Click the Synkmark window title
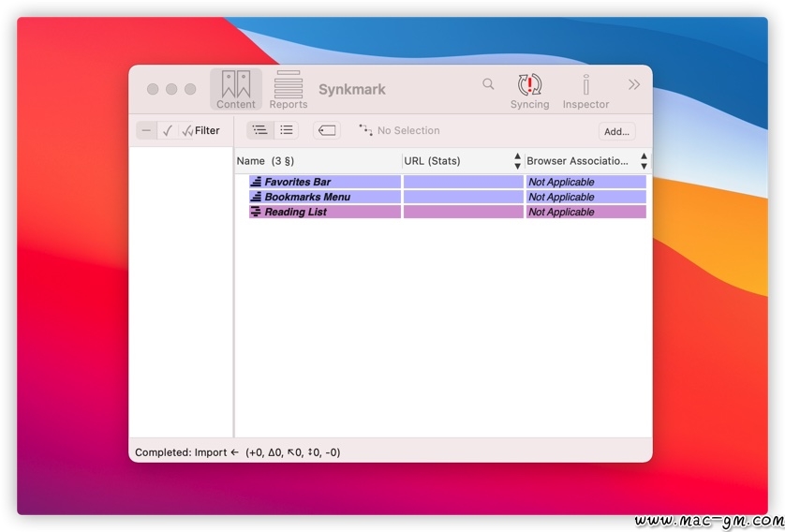 (352, 90)
